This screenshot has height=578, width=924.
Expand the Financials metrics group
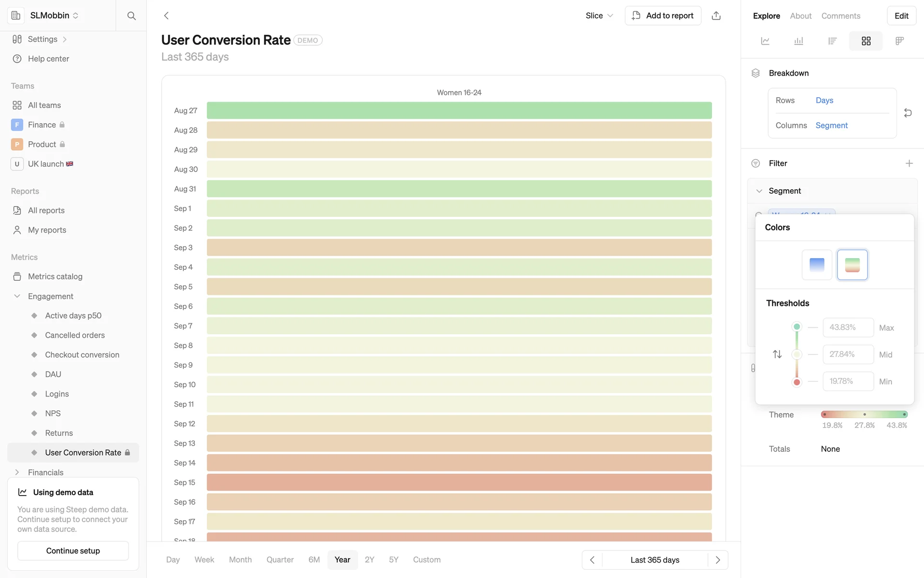(x=17, y=473)
